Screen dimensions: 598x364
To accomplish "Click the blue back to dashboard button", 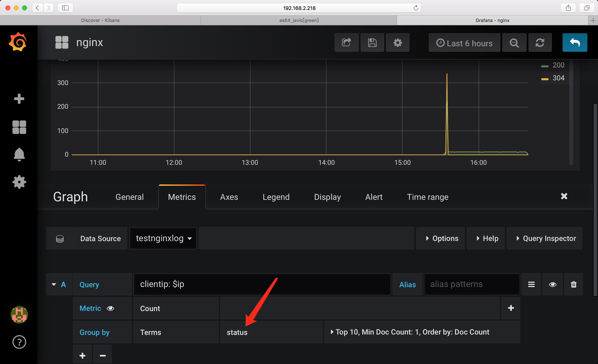I will [x=575, y=43].
